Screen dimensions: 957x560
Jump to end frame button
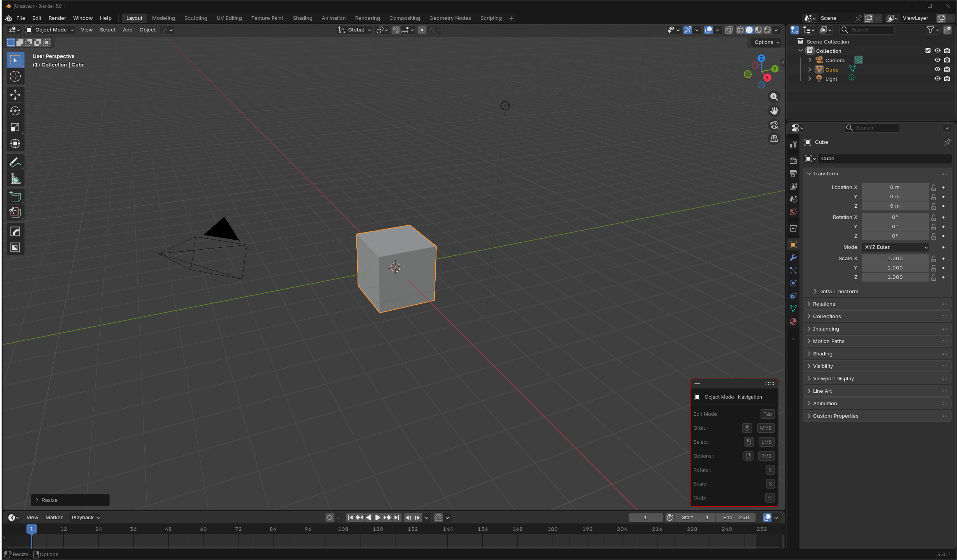point(396,518)
